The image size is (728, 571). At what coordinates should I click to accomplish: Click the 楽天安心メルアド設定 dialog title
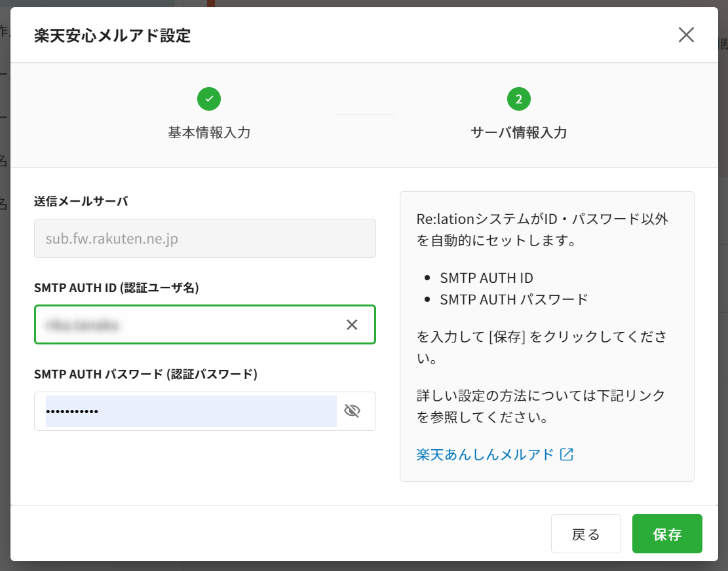[112, 35]
